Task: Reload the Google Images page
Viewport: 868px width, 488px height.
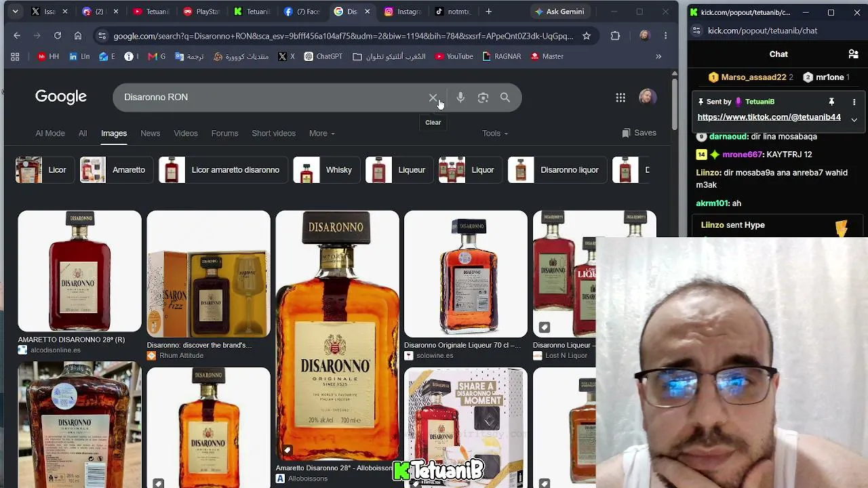Action: (58, 36)
